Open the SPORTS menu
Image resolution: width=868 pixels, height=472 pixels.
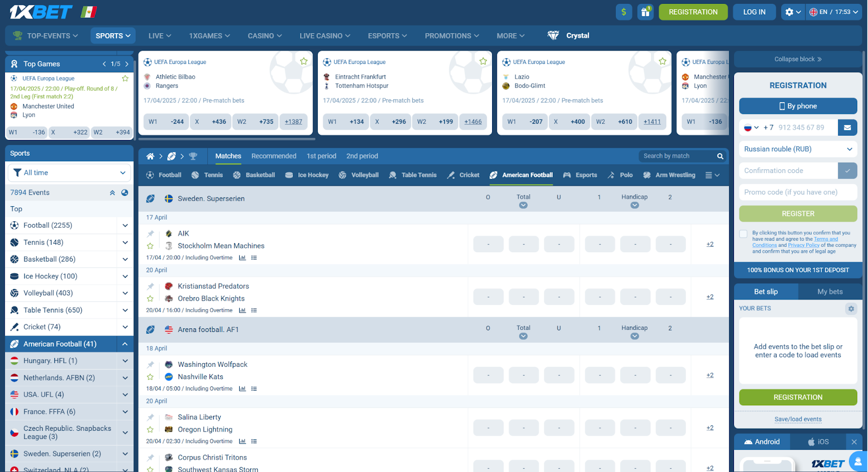tap(113, 36)
